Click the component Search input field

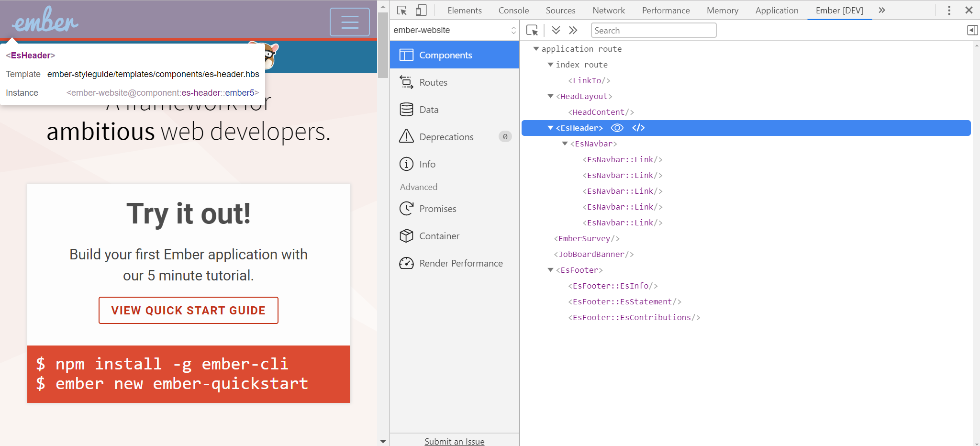point(654,30)
